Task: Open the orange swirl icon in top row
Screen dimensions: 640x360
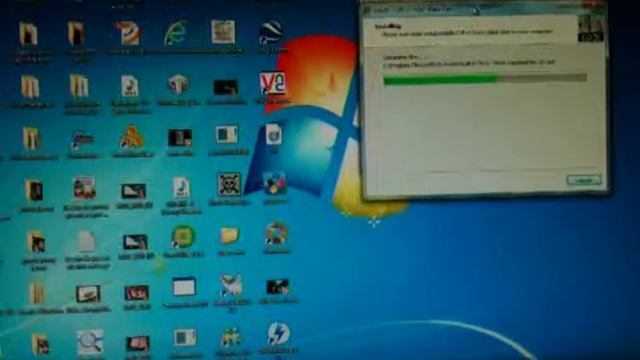Action: tap(128, 33)
